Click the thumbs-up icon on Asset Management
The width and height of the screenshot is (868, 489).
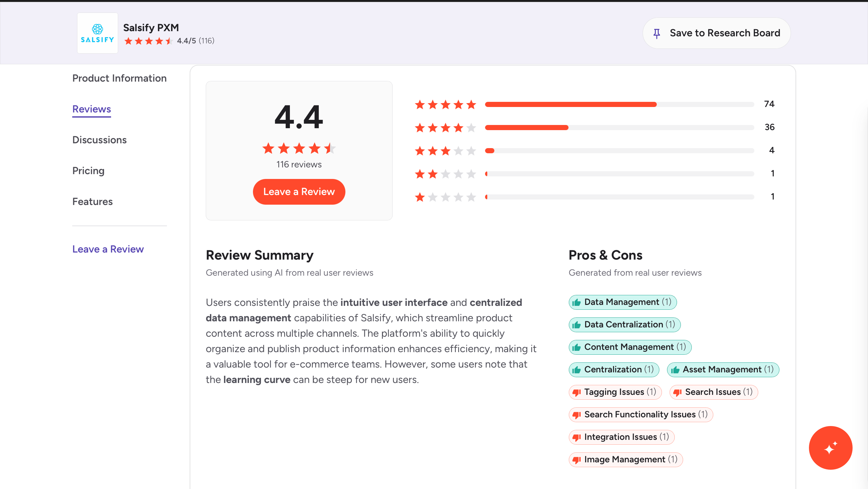click(x=675, y=369)
